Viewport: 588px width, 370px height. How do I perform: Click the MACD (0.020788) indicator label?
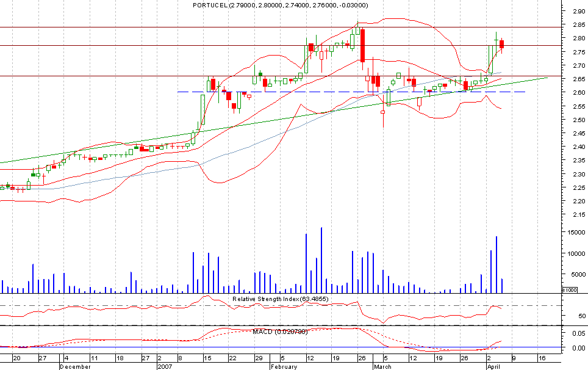(x=280, y=332)
